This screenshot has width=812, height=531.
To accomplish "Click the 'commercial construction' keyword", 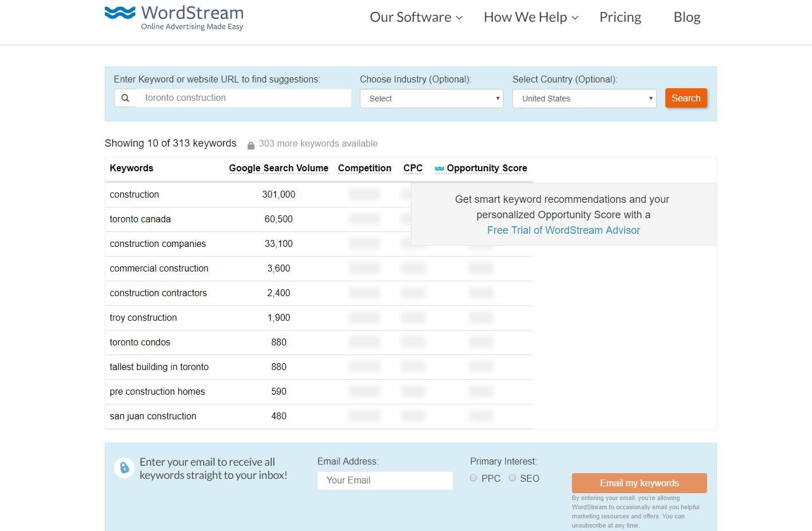I will click(159, 269).
